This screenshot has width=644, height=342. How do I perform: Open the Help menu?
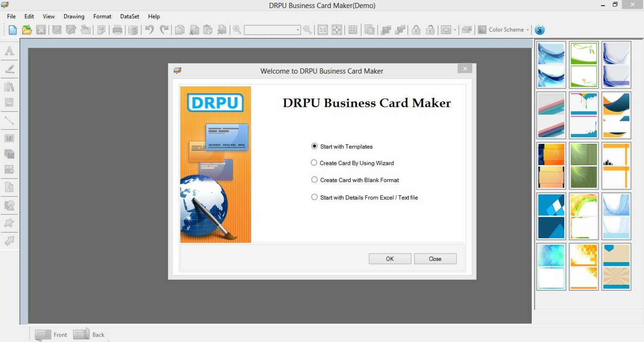tap(154, 16)
